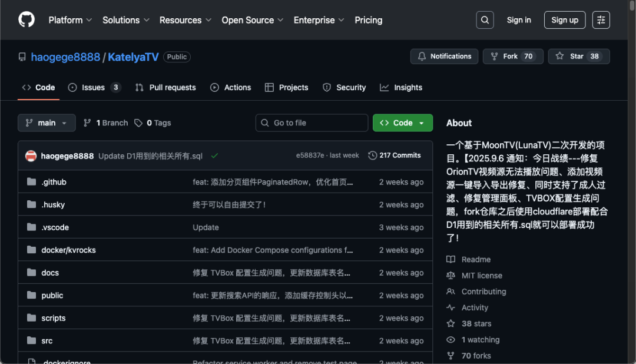Open the command palette icon top-right
The width and height of the screenshot is (636, 364).
click(601, 19)
